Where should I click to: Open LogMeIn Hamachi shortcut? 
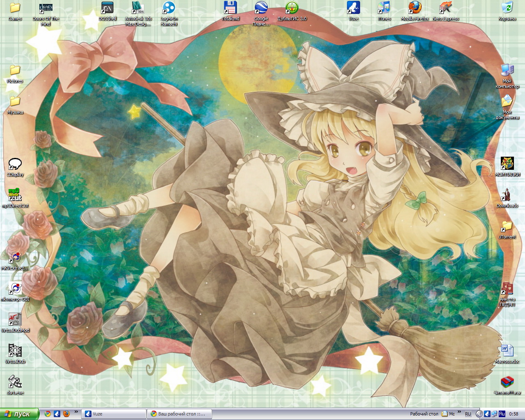coord(169,14)
